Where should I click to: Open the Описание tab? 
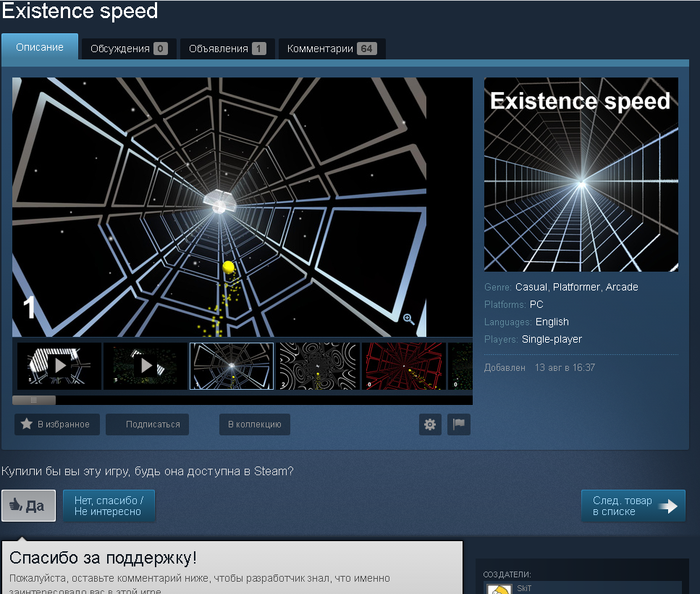tap(40, 47)
